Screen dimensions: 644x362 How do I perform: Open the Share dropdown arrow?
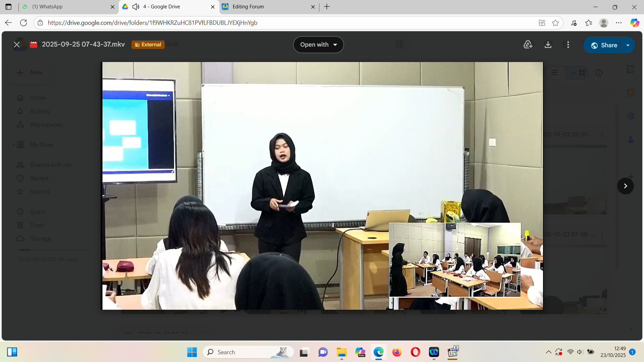coord(628,45)
